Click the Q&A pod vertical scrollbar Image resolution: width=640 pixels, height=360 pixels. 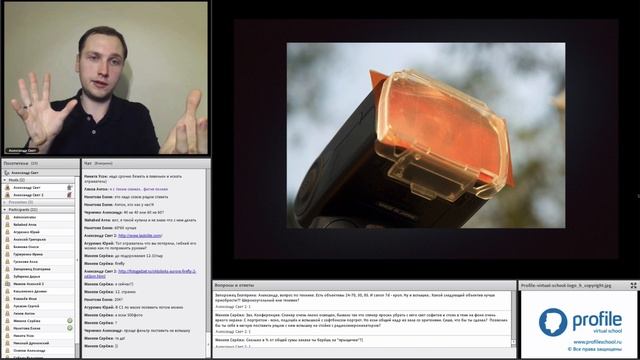point(513,319)
